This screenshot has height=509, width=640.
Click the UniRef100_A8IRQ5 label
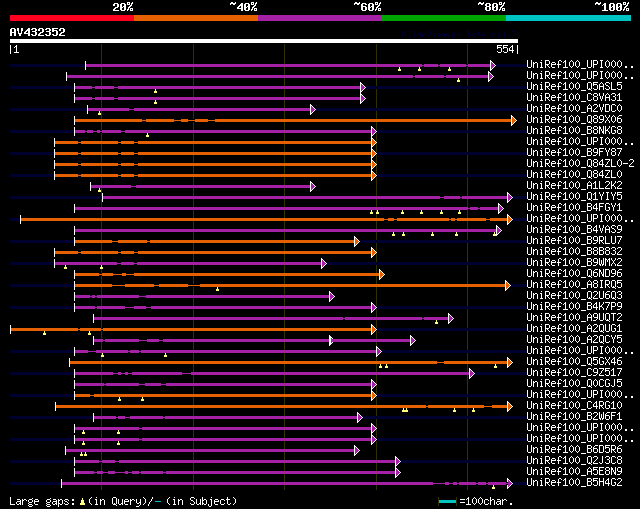574,285
